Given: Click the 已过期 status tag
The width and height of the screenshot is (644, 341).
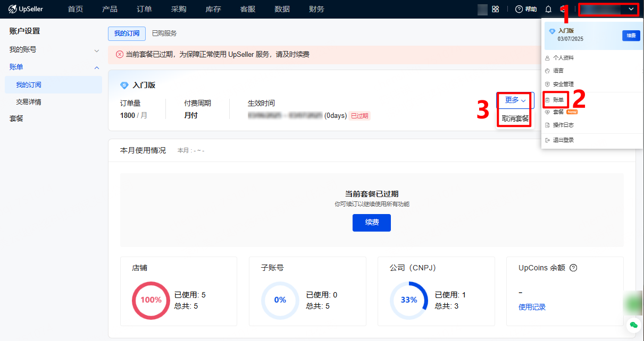Looking at the screenshot, I should click(x=359, y=116).
